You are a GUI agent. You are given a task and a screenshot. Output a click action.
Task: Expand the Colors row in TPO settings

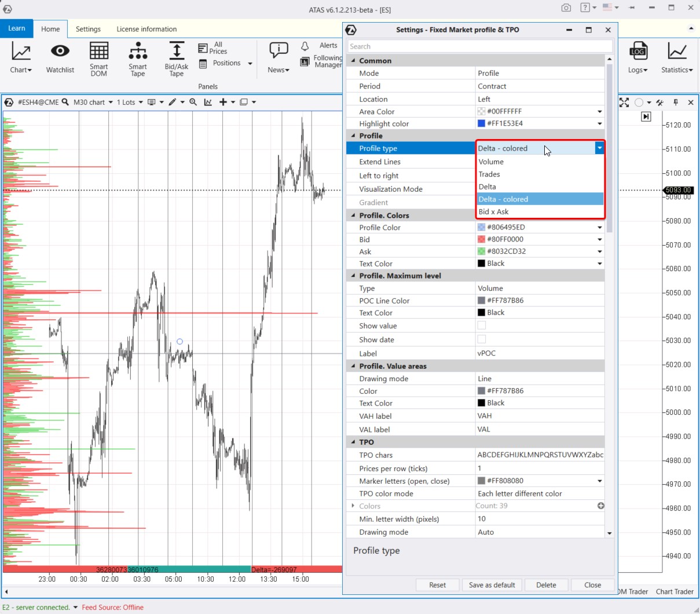click(x=353, y=506)
